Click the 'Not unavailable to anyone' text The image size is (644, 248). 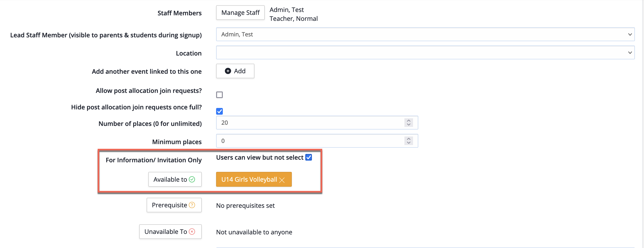tap(254, 232)
